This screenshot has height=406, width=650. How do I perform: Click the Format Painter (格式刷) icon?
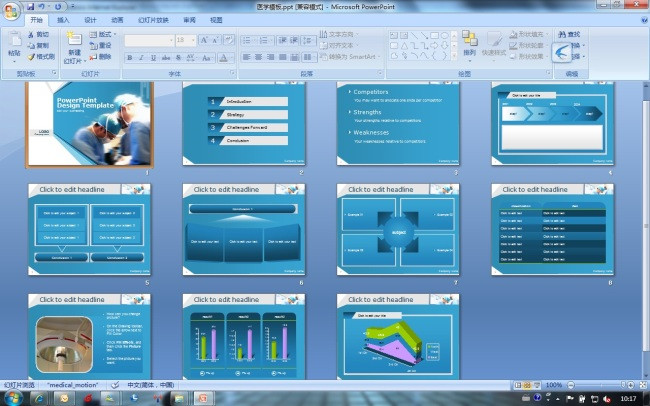[x=32, y=57]
